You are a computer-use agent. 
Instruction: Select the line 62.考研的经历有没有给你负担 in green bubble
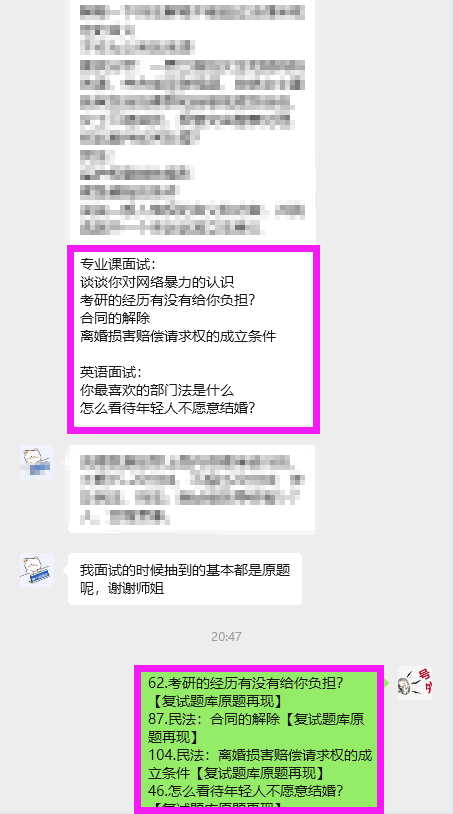pos(246,683)
